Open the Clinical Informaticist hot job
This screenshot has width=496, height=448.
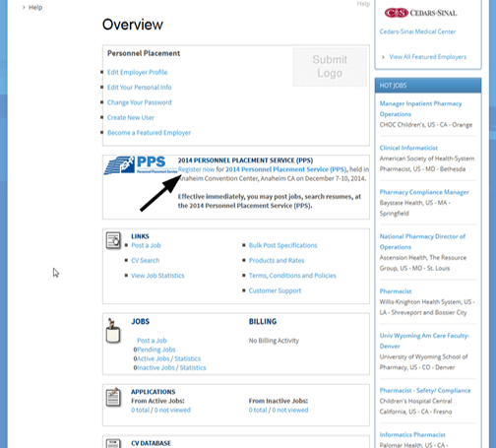pos(408,148)
